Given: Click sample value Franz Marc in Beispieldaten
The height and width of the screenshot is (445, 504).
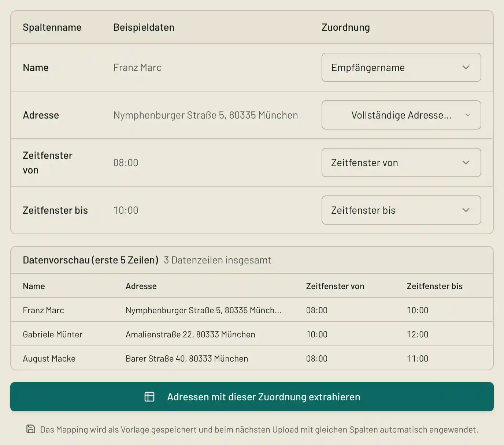Looking at the screenshot, I should [x=137, y=68].
